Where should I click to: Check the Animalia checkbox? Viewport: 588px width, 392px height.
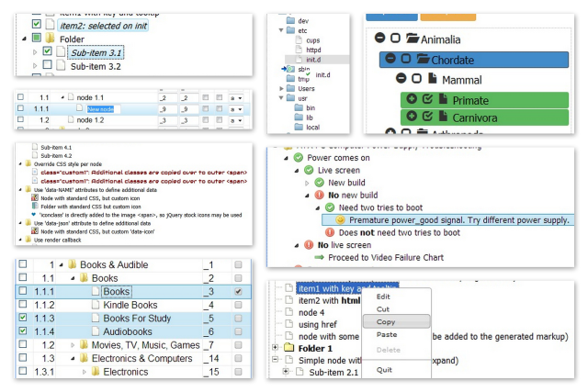[395, 38]
